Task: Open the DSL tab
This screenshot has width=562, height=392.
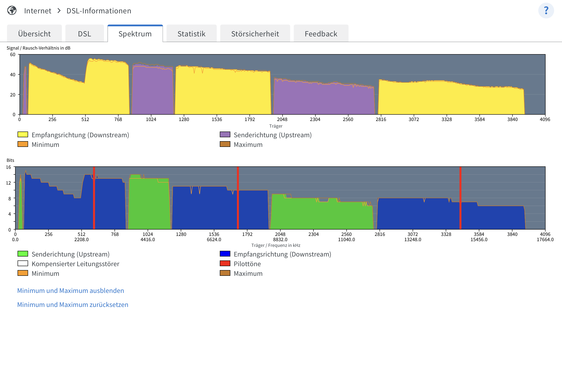Action: (84, 34)
